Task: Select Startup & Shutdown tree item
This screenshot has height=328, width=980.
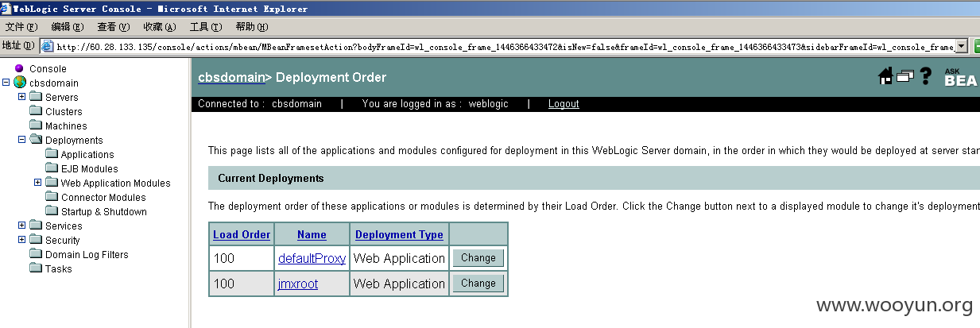Action: [x=104, y=211]
